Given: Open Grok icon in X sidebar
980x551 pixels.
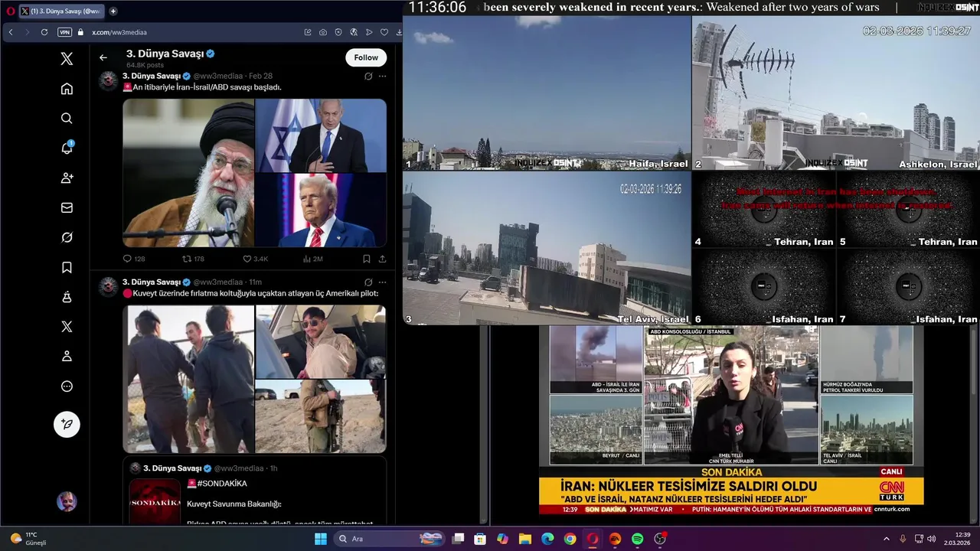Looking at the screenshot, I should (x=67, y=237).
